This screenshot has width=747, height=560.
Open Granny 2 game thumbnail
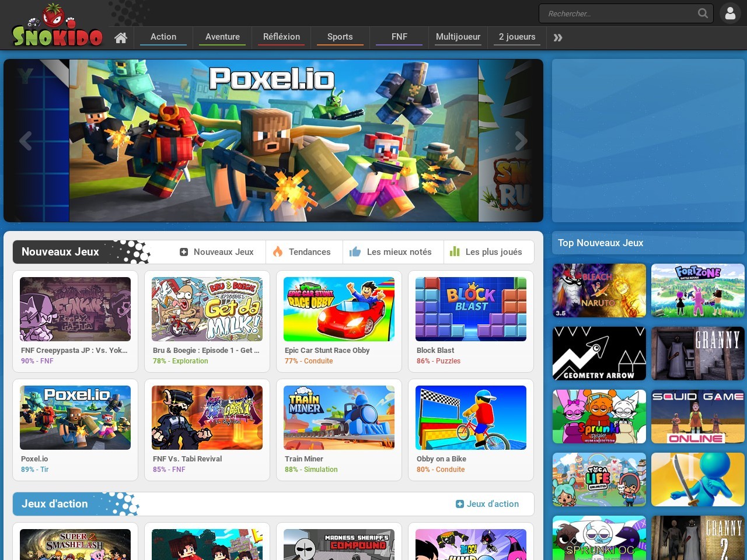coord(698,538)
